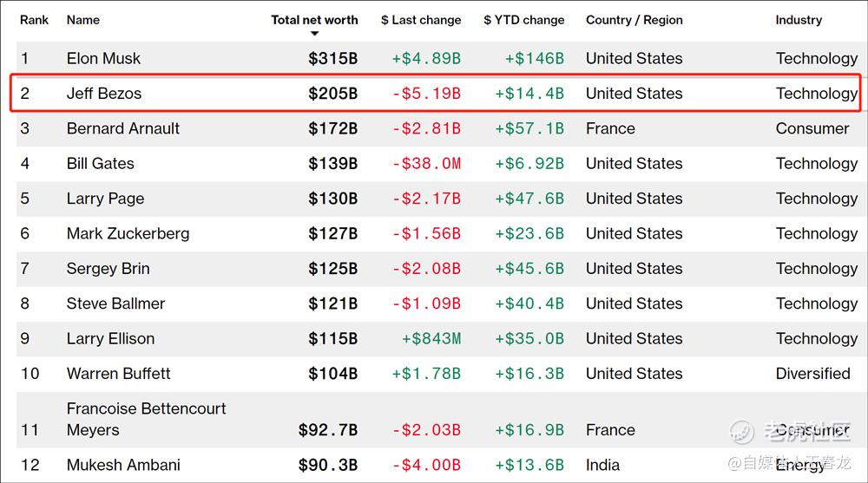Image resolution: width=868 pixels, height=483 pixels.
Task: Sort by $ YTD change header
Action: point(523,19)
